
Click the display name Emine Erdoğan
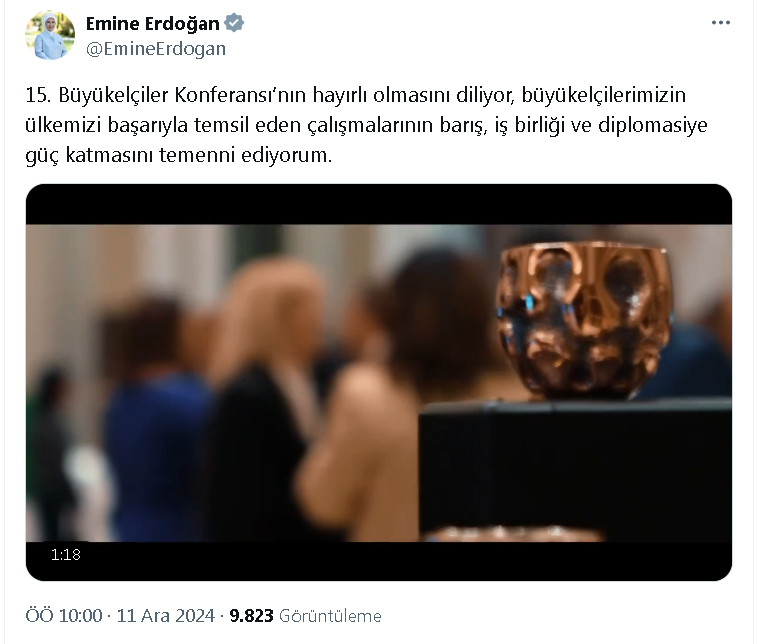coord(152,23)
